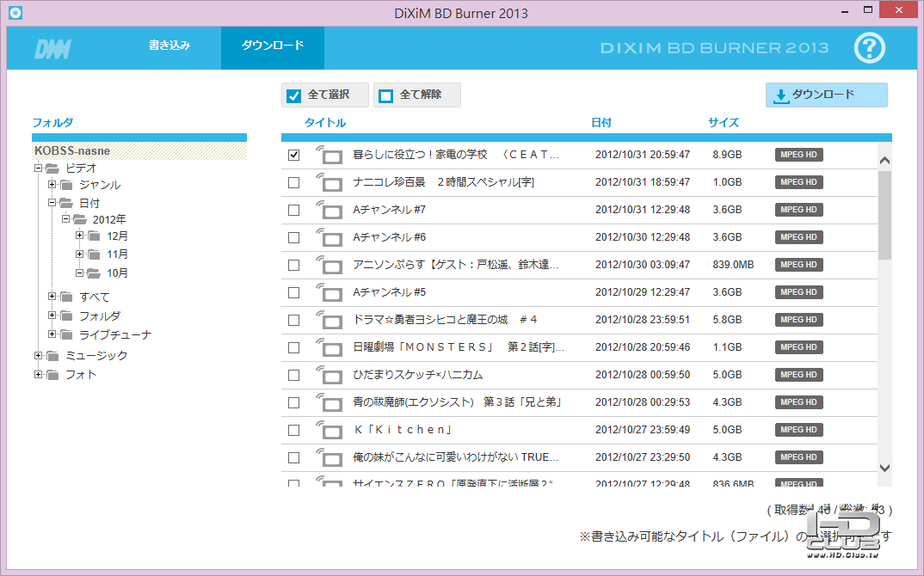The height and width of the screenshot is (576, 924).
Task: Check the ひだまりスケッチ×ハニカム checkbox
Action: tap(293, 375)
